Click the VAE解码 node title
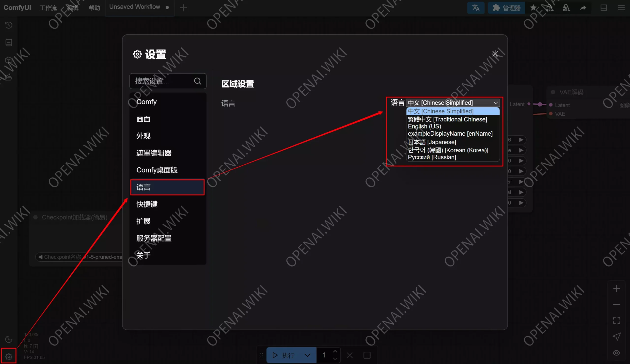Image resolution: width=630 pixels, height=364 pixels. tap(571, 92)
